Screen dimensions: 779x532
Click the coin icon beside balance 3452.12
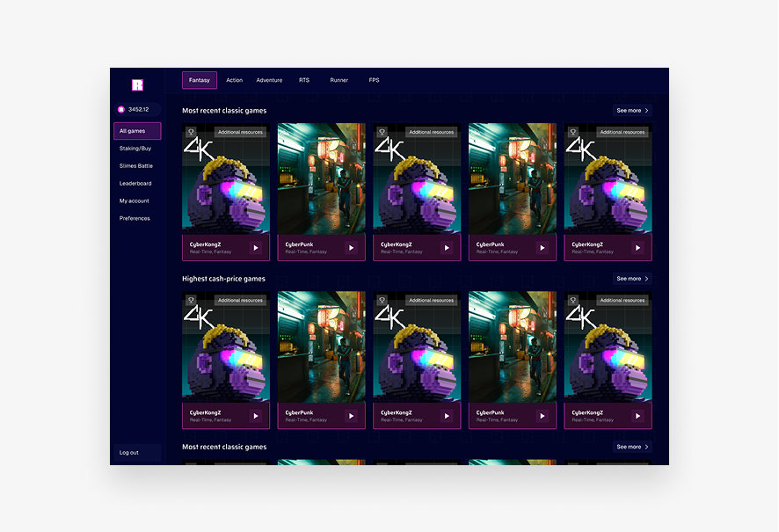coord(120,109)
